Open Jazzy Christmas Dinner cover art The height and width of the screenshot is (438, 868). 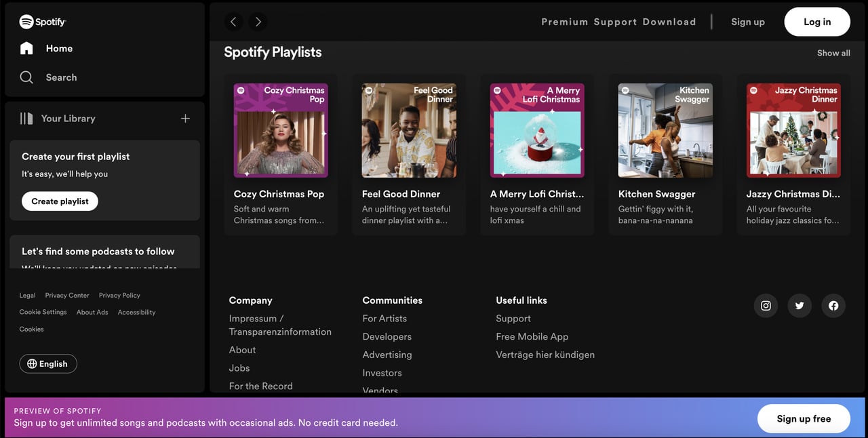[x=793, y=130]
